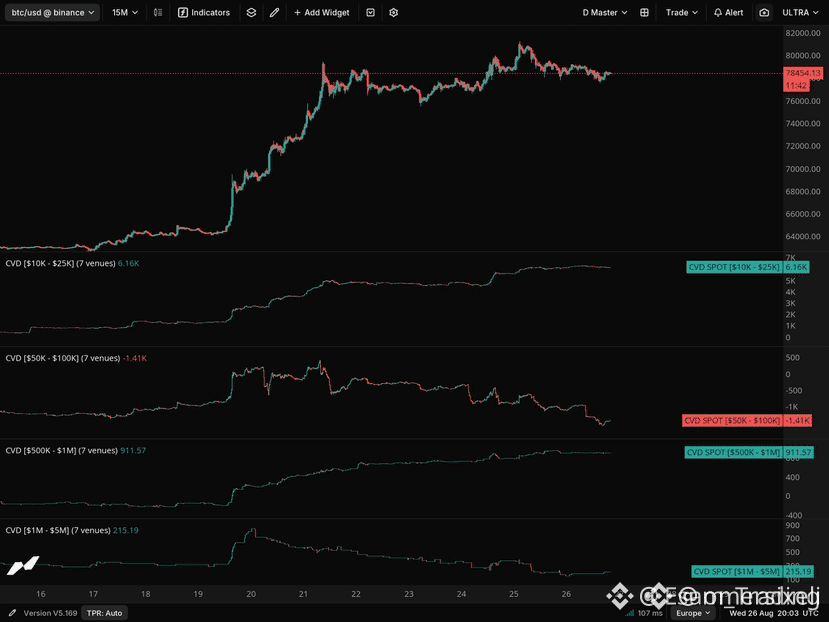This screenshot has width=829, height=622.
Task: Click the countdown timer 11:42 on price axis
Action: click(x=796, y=86)
